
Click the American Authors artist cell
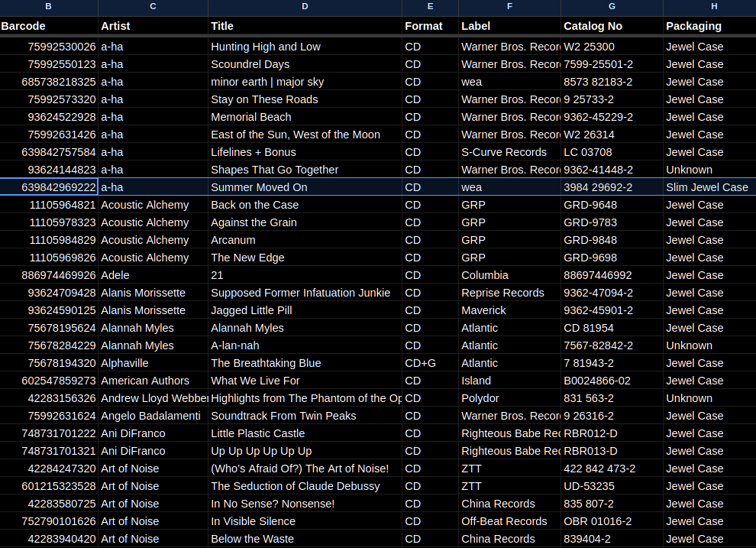[x=153, y=381]
